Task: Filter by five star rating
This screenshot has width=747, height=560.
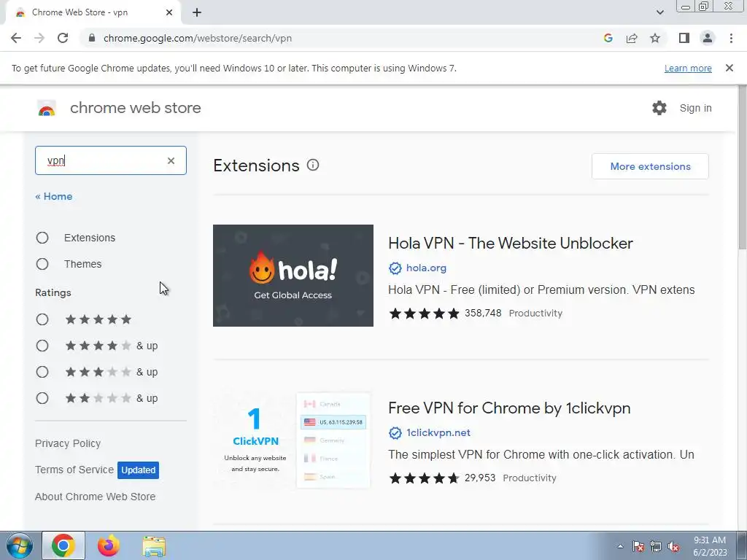Action: [42, 319]
